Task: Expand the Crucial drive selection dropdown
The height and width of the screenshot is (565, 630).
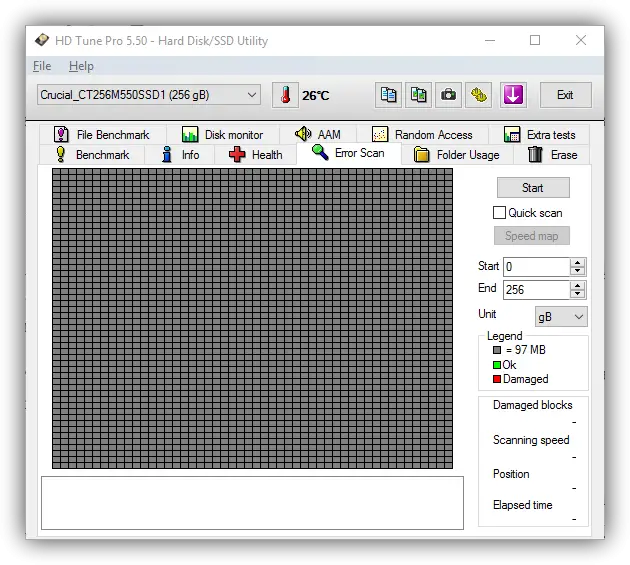Action: tap(149, 95)
